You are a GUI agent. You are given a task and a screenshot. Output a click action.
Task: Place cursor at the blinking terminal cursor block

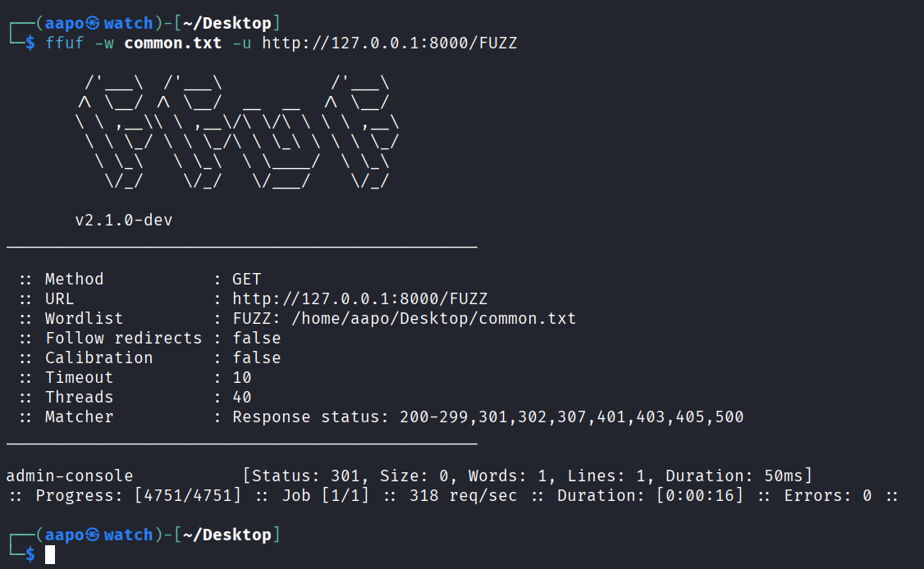50,555
